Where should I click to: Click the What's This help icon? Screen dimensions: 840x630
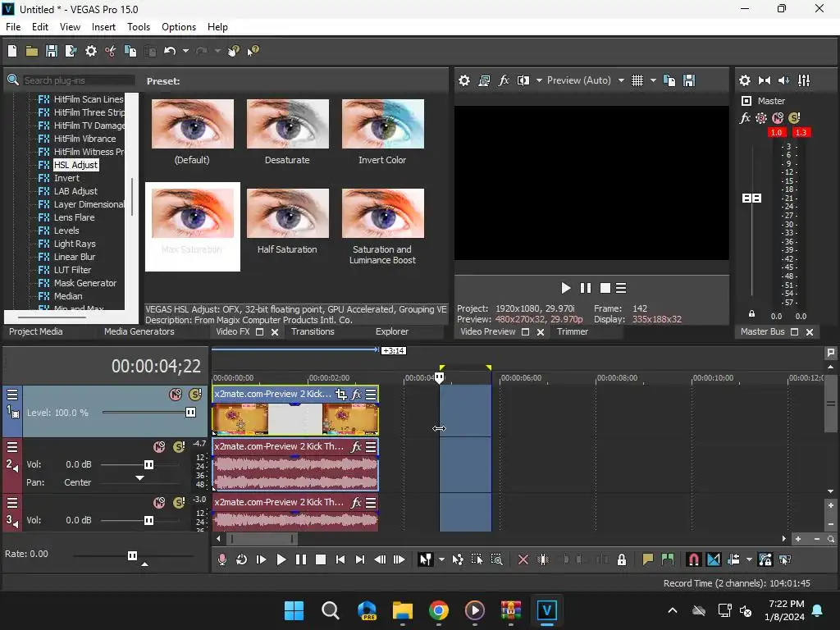253,51
